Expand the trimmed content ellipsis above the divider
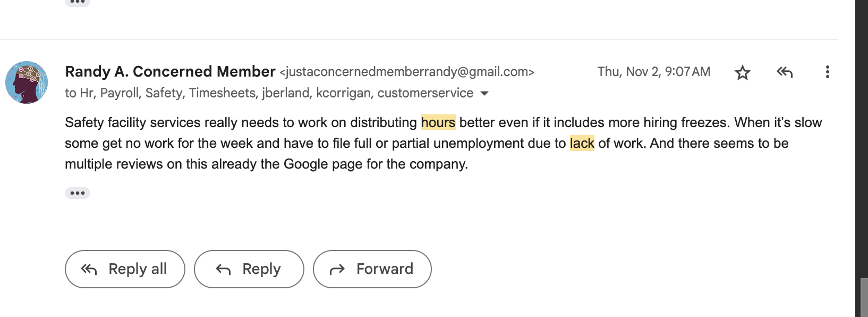 point(78,2)
